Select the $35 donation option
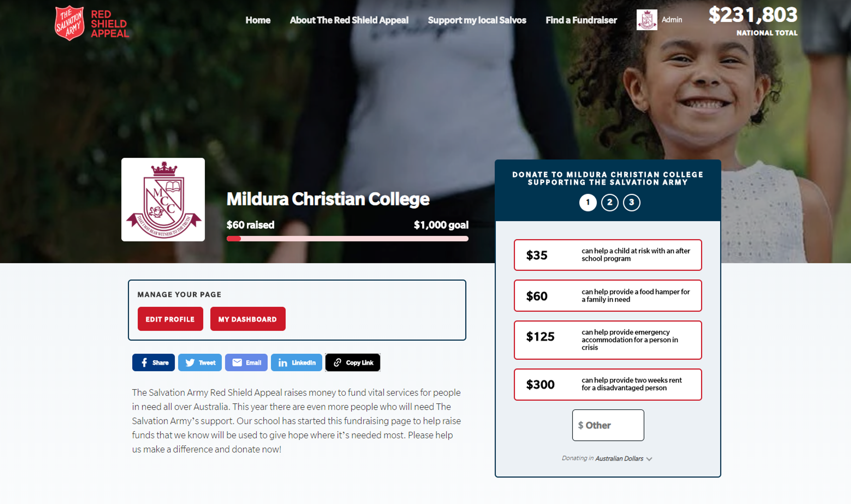The width and height of the screenshot is (851, 504). click(x=608, y=255)
